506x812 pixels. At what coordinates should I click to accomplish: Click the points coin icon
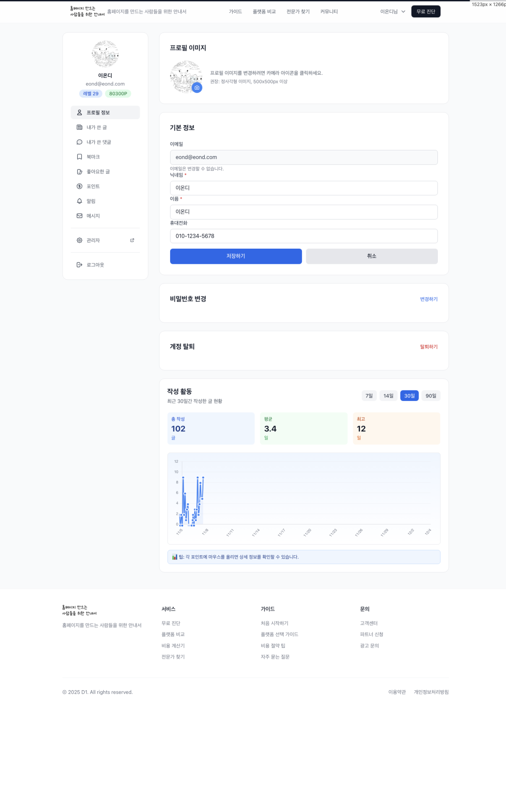click(x=80, y=187)
